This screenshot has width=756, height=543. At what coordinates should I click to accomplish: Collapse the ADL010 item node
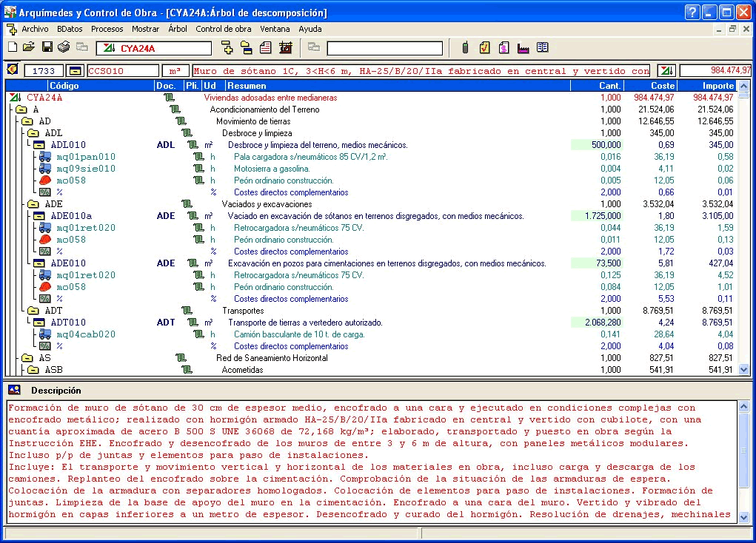(x=39, y=145)
